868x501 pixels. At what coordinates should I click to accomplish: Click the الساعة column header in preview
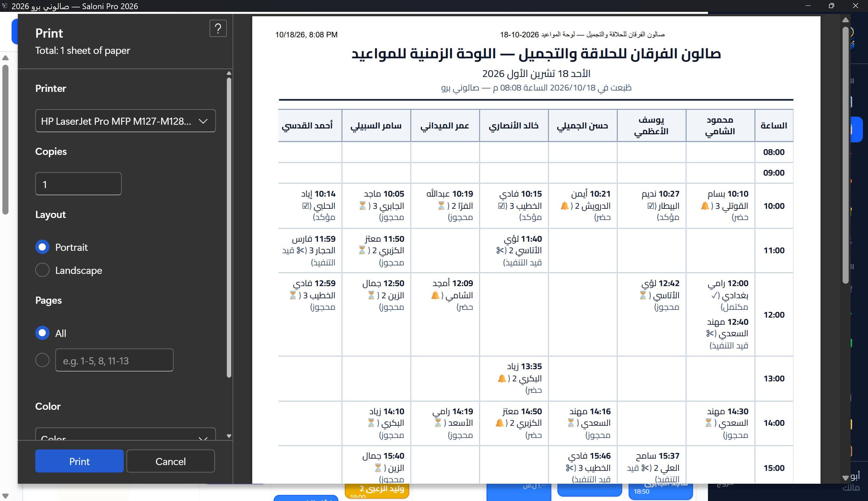(x=774, y=125)
